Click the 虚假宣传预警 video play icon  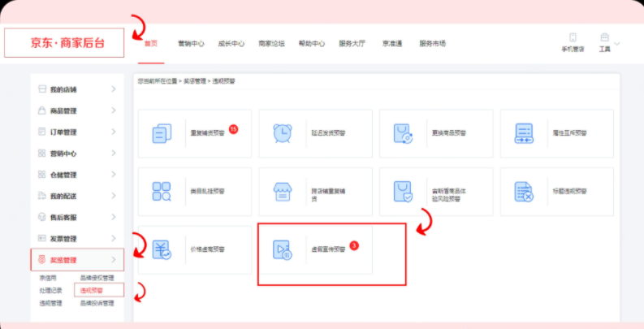pos(283,249)
